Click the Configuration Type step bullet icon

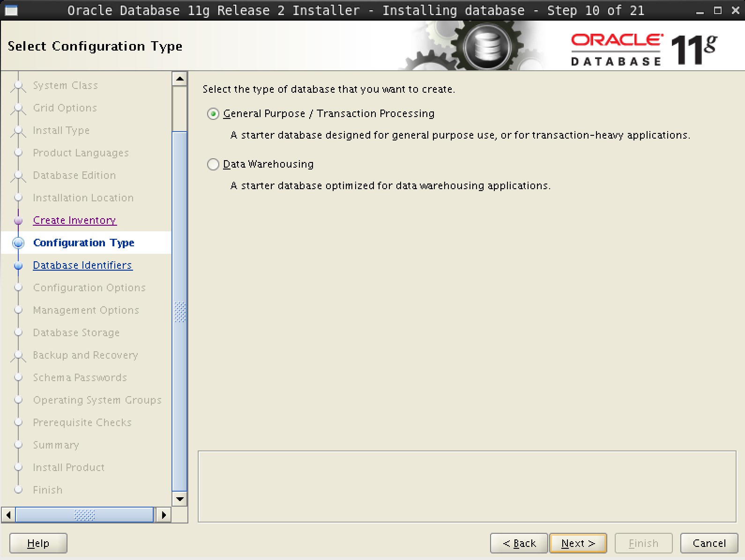(18, 243)
